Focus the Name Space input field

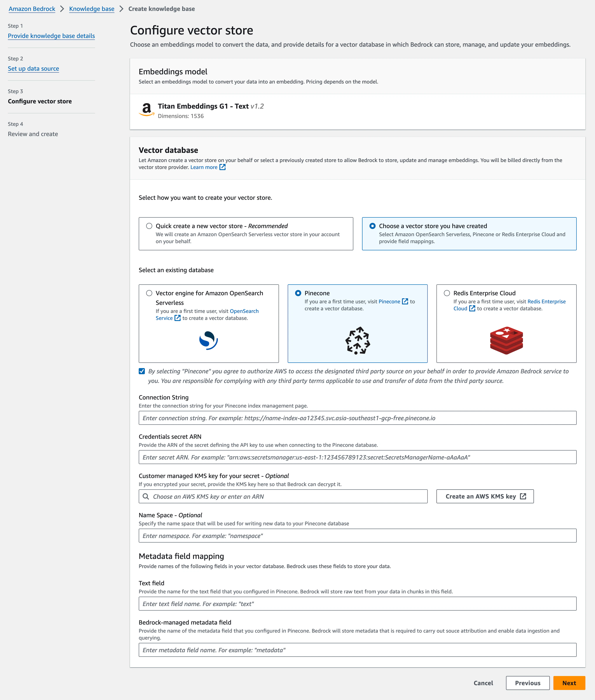pos(357,536)
